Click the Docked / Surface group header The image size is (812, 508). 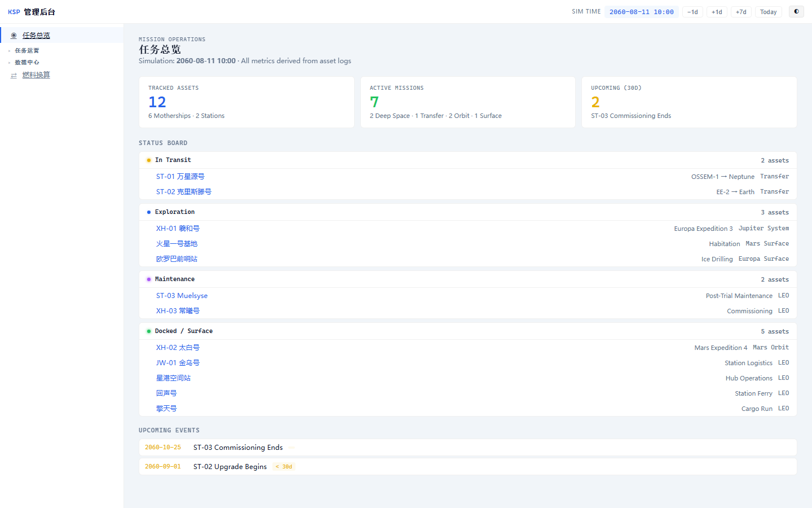[468, 331]
